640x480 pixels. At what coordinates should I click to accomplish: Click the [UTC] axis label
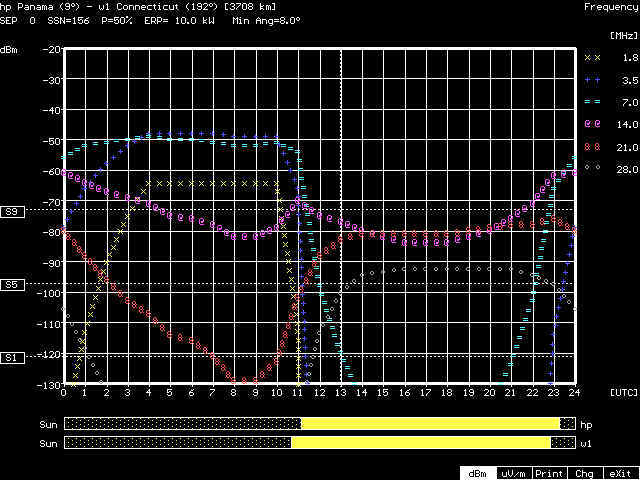click(624, 392)
